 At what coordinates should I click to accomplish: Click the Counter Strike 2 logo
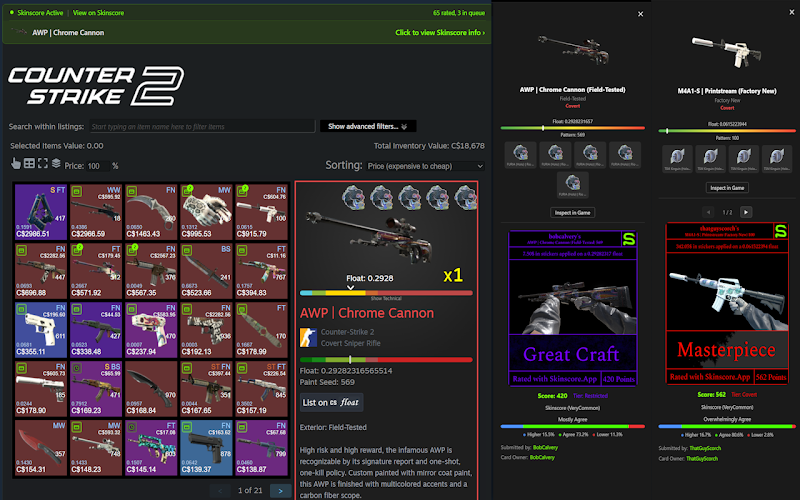point(96,86)
